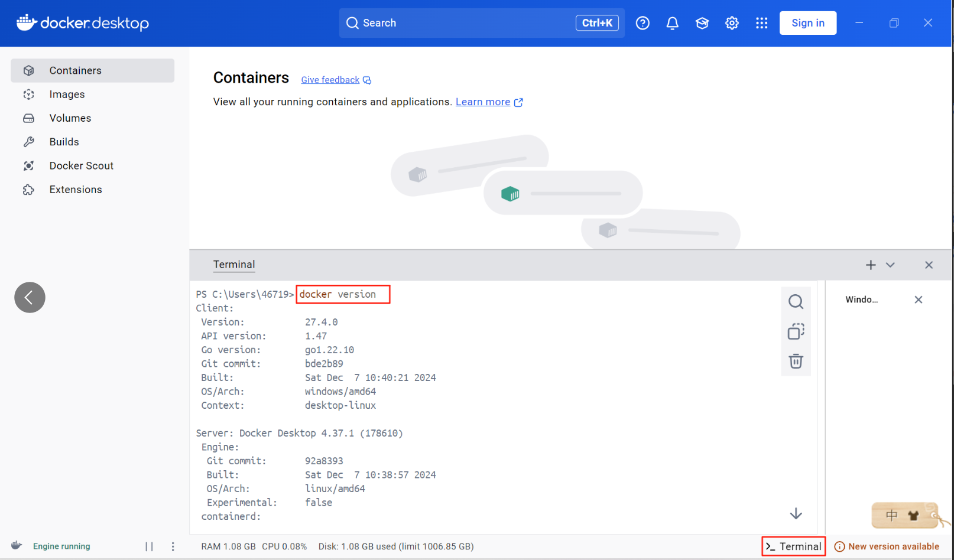Click the Terminal button in status bar
The height and width of the screenshot is (560, 954).
click(x=793, y=546)
